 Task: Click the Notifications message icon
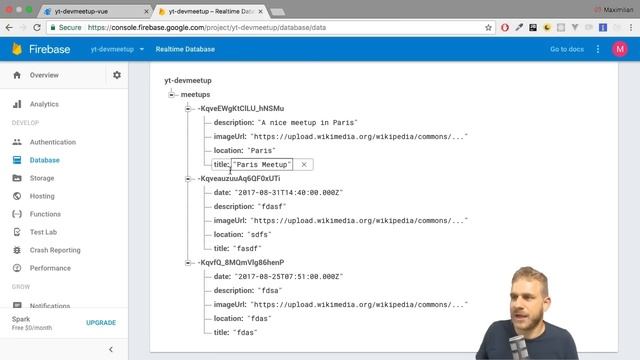(x=17, y=305)
